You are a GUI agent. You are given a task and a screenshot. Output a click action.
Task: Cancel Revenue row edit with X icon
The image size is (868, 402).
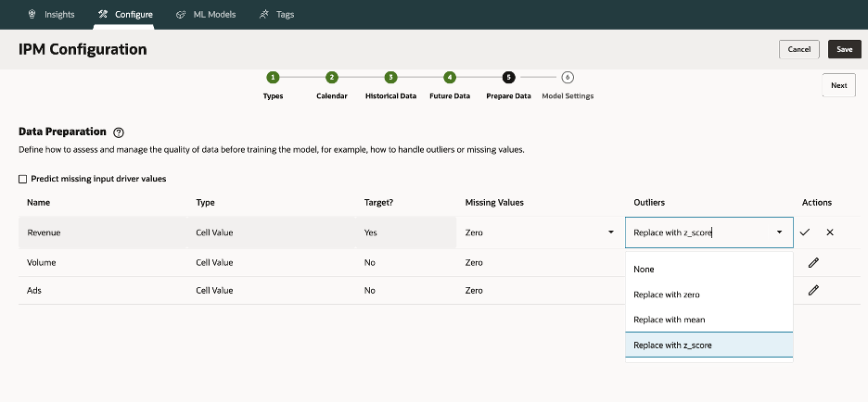pyautogui.click(x=830, y=232)
